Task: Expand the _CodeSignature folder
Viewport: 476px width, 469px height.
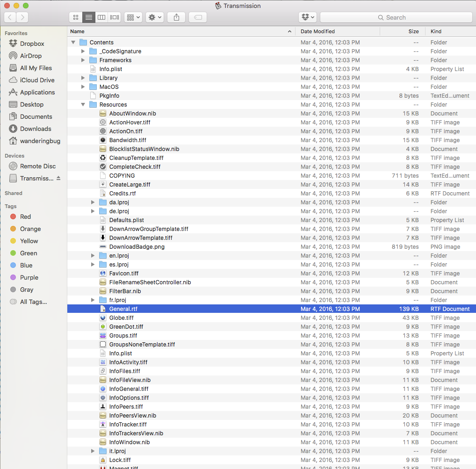Action: coord(83,51)
